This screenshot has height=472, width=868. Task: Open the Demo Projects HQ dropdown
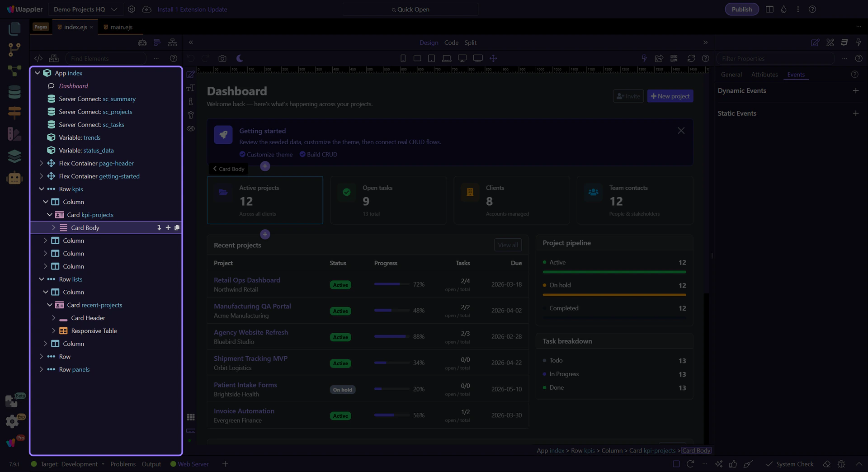(x=85, y=9)
